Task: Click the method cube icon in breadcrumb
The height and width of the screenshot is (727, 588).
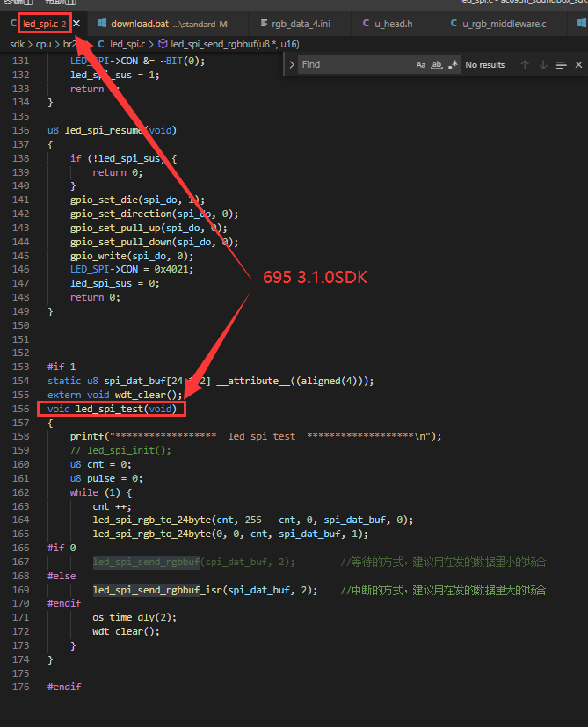Action: pyautogui.click(x=163, y=44)
